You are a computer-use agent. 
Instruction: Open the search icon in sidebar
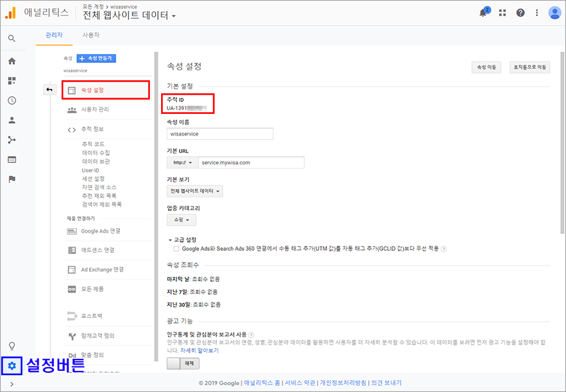[x=12, y=38]
